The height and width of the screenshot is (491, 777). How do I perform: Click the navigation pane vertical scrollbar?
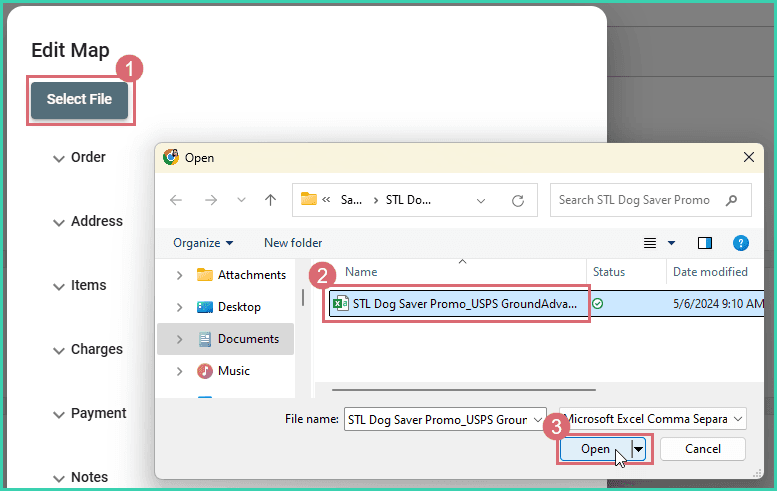click(303, 297)
